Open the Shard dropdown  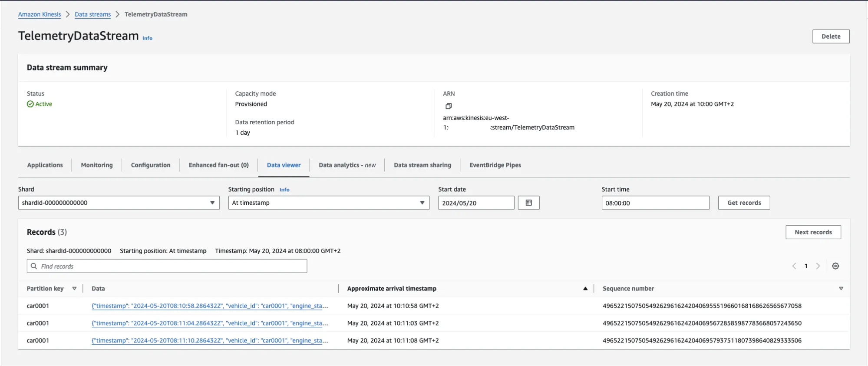coord(119,203)
